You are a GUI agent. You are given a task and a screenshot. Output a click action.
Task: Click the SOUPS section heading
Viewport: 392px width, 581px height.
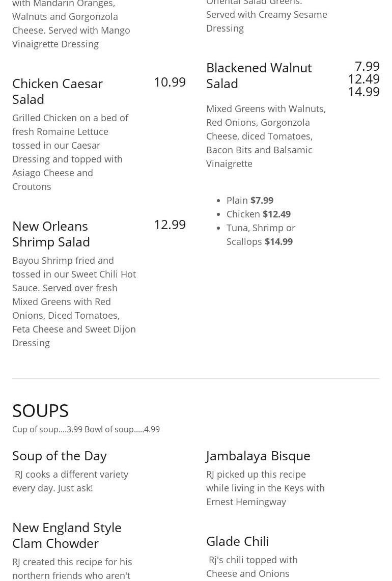pos(40,410)
